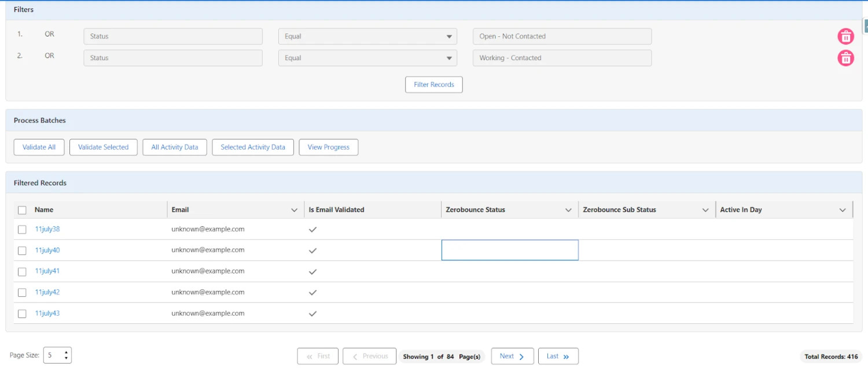Image resolution: width=868 pixels, height=369 pixels.
Task: Remove the second filter condition via trash icon
Action: tap(845, 58)
